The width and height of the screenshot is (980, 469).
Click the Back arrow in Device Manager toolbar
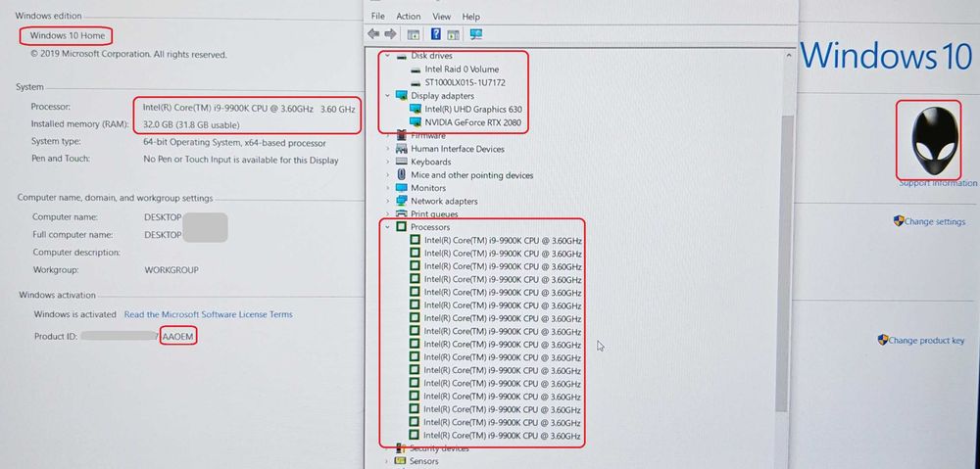coord(373,33)
